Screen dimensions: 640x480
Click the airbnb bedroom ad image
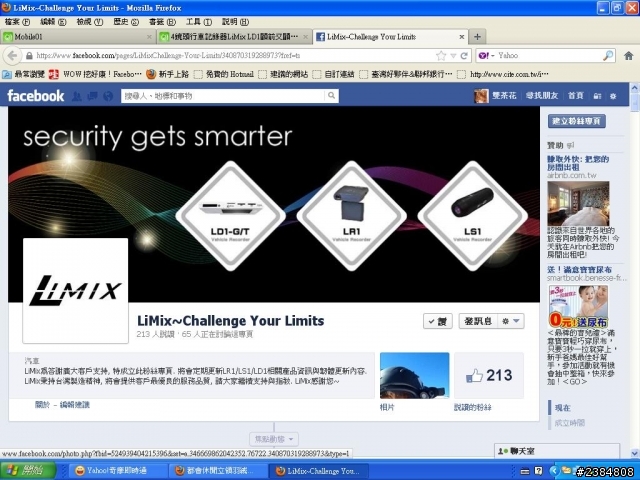tap(578, 203)
